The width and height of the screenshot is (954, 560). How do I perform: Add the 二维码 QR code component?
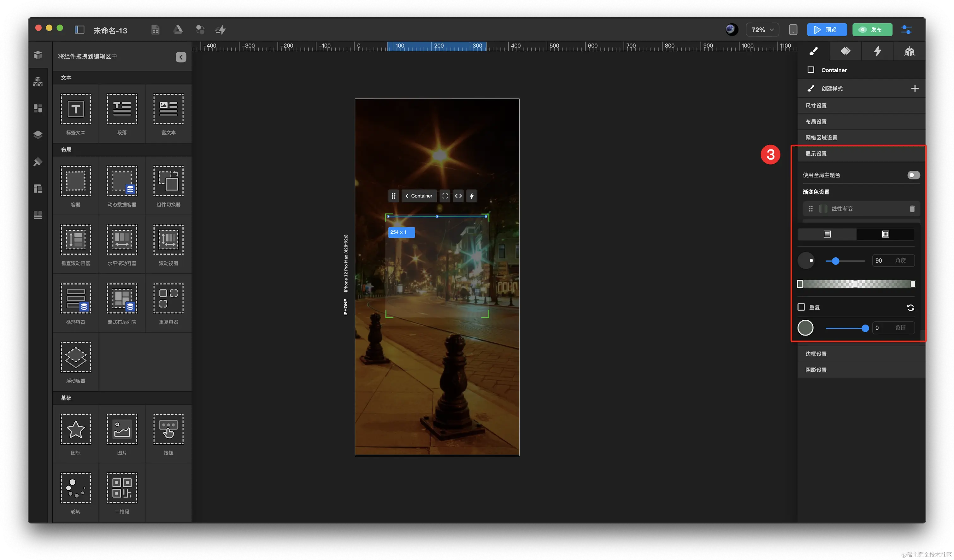(122, 488)
